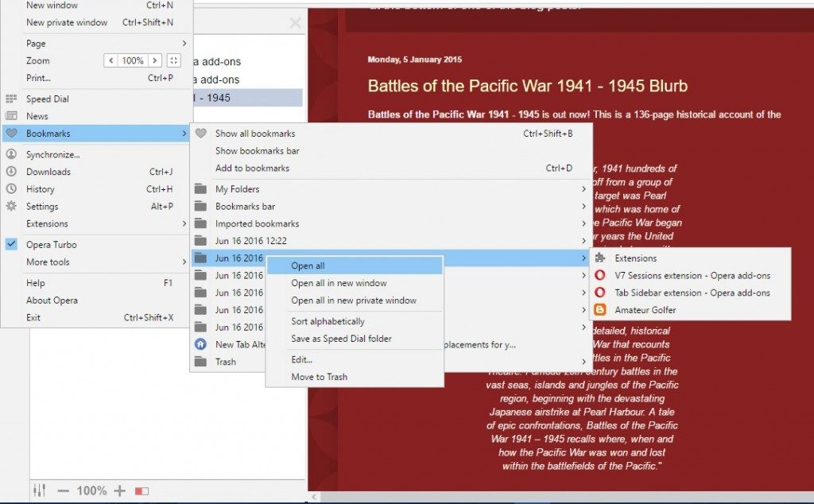
Task: Toggle the Opera Turbo checkmark
Action: coord(11,244)
